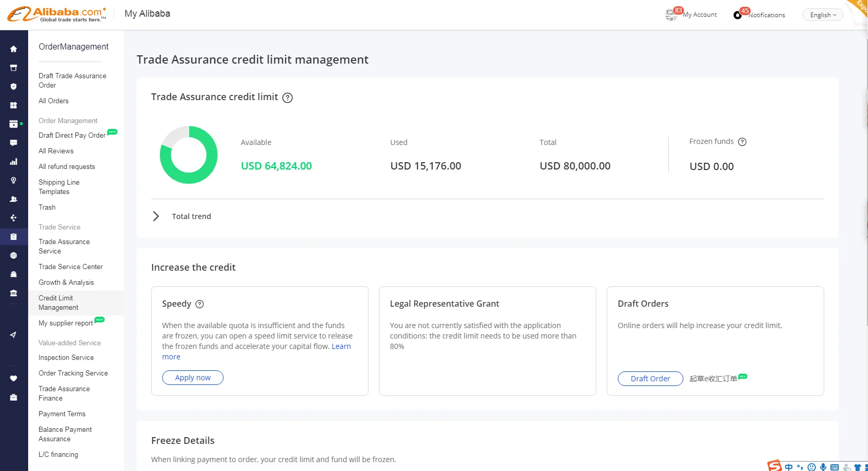This screenshot has height=471, width=868.
Task: Click the Frozen funds help question mark
Action: coord(742,142)
